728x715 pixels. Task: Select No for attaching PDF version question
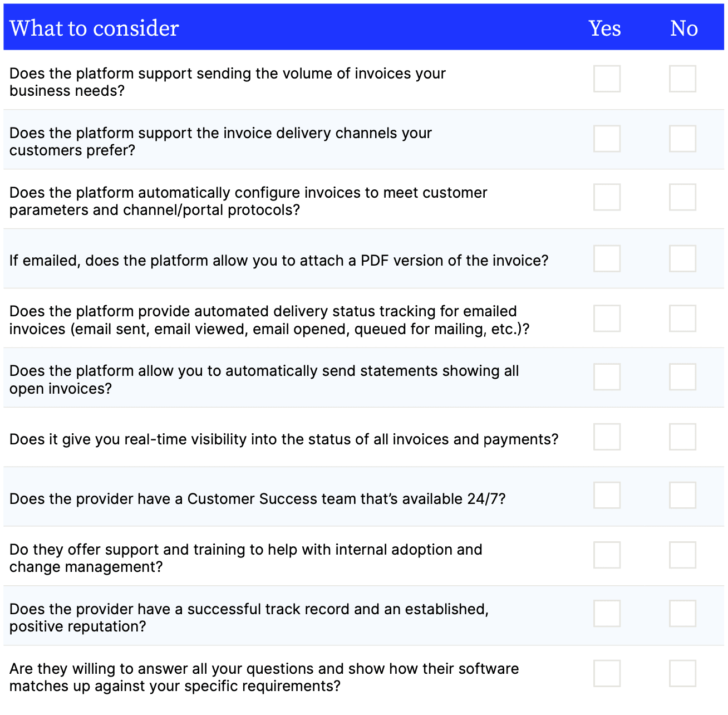pos(682,258)
